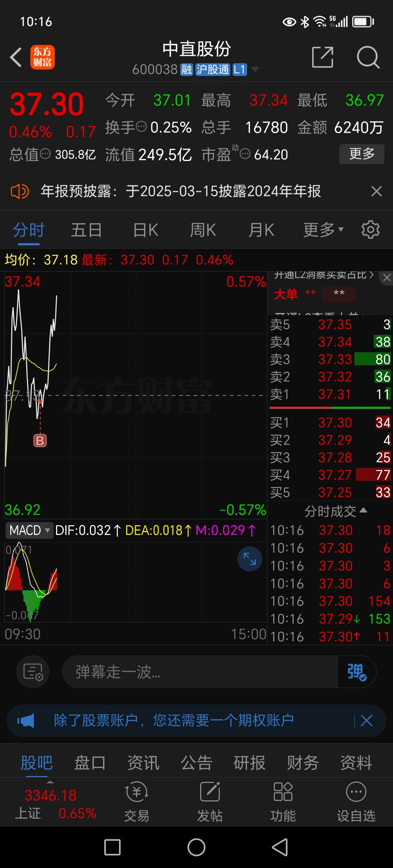Open the search magnifier icon
The image size is (393, 868).
[368, 57]
